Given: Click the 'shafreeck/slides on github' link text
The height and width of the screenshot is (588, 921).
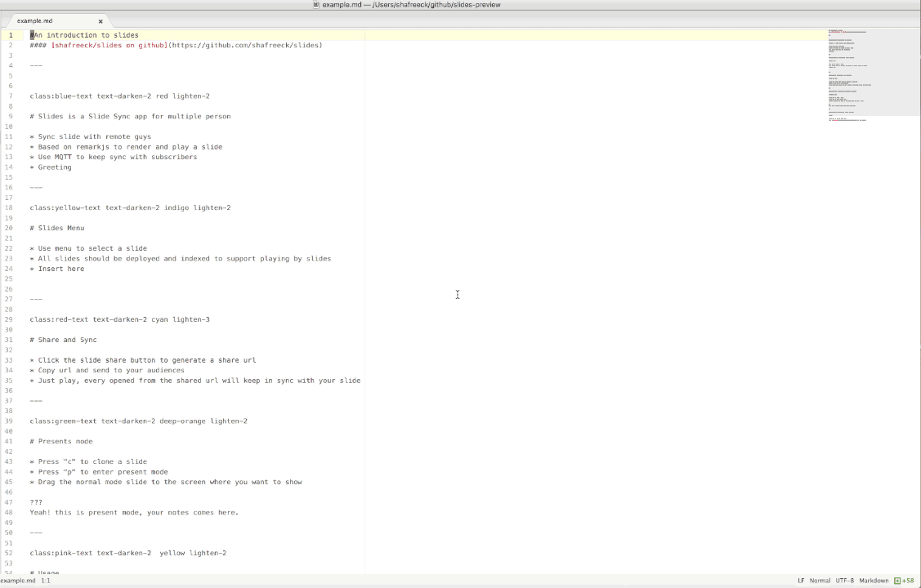Looking at the screenshot, I should (x=110, y=45).
